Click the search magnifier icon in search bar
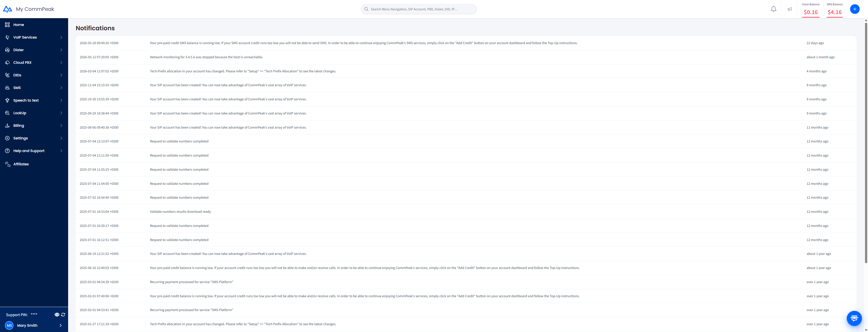The width and height of the screenshot is (868, 332). click(366, 9)
